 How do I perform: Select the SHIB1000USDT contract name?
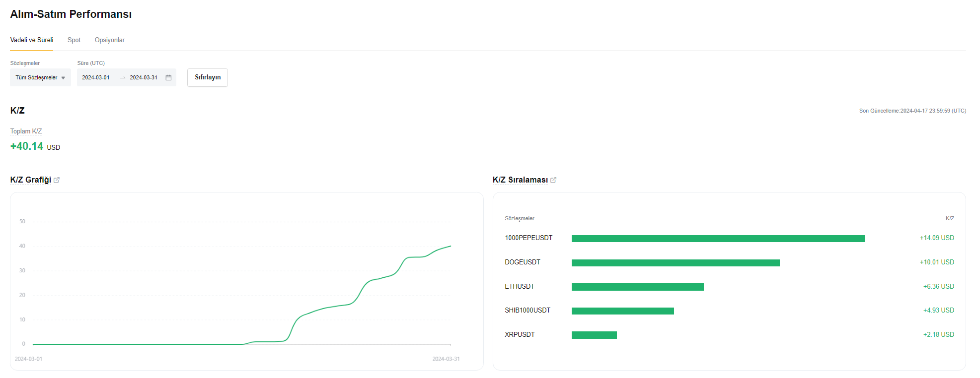(x=528, y=311)
